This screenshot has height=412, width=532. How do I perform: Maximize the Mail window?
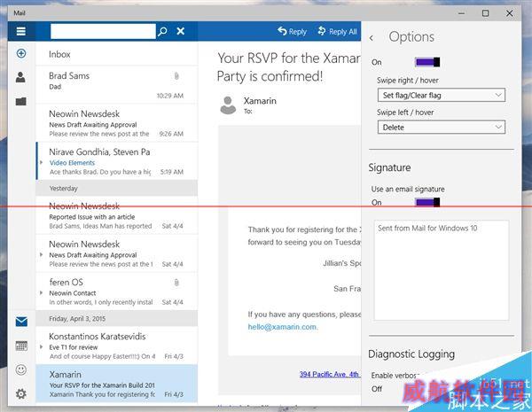point(486,13)
